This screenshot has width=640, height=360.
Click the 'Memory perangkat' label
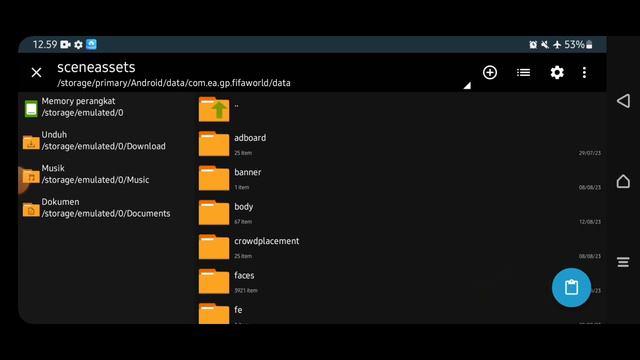pos(78,101)
